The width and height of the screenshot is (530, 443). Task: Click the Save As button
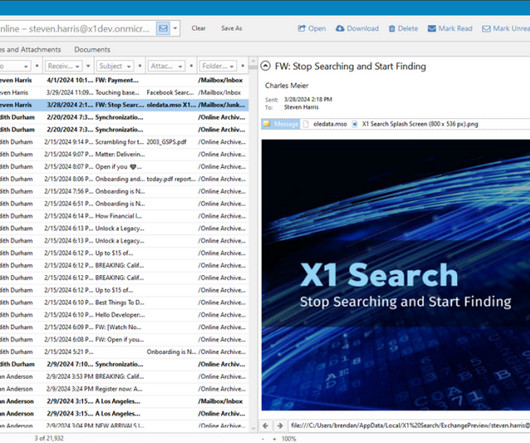(x=232, y=28)
